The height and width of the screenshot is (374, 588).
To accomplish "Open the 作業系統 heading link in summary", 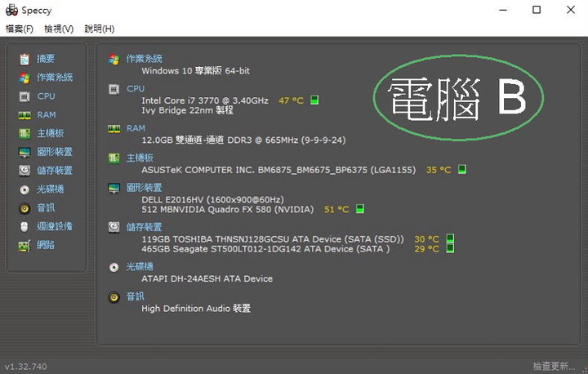I will (x=144, y=59).
